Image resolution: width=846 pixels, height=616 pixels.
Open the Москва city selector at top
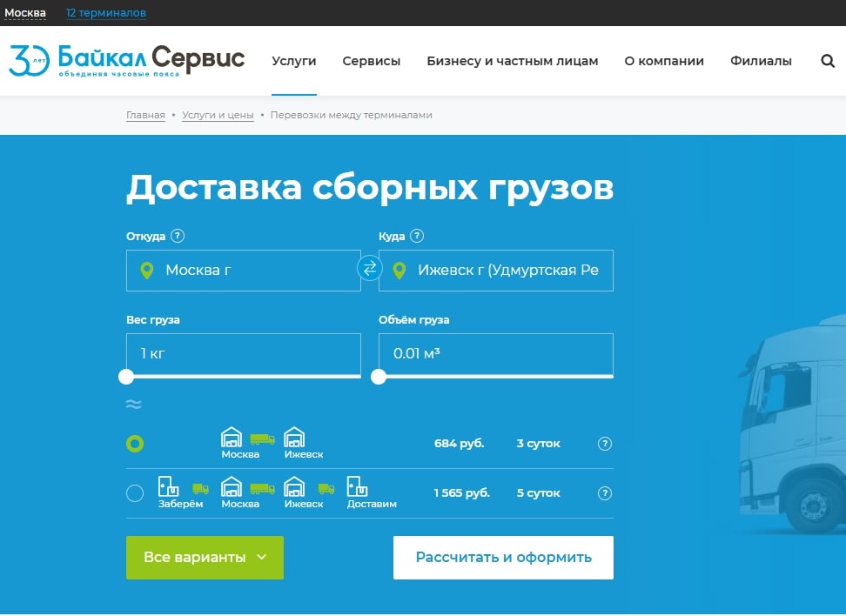(25, 13)
